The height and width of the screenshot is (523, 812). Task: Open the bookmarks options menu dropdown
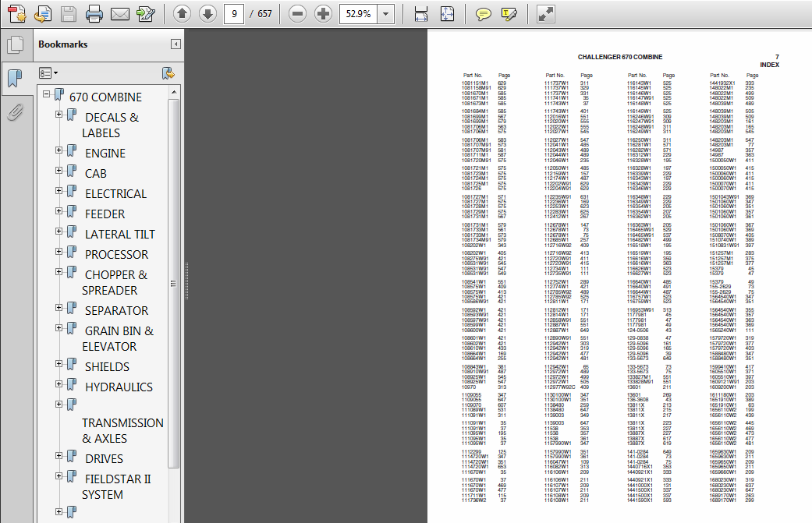[x=48, y=73]
